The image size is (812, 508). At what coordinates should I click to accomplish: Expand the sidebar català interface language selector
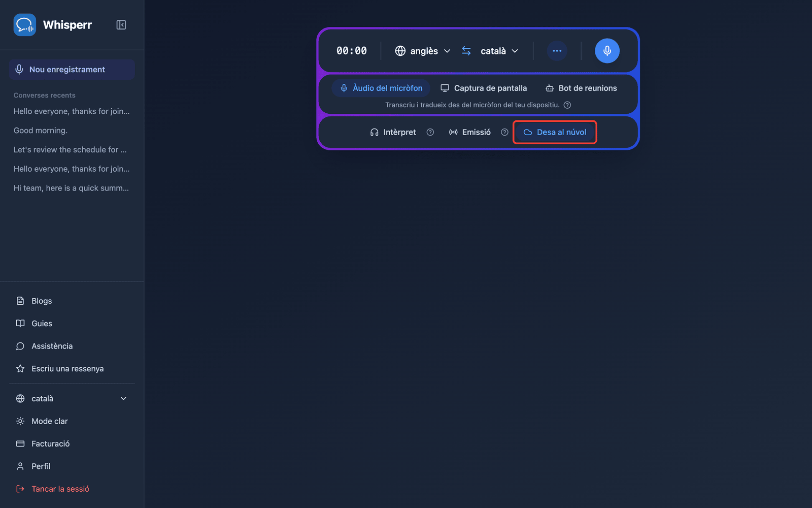point(72,399)
